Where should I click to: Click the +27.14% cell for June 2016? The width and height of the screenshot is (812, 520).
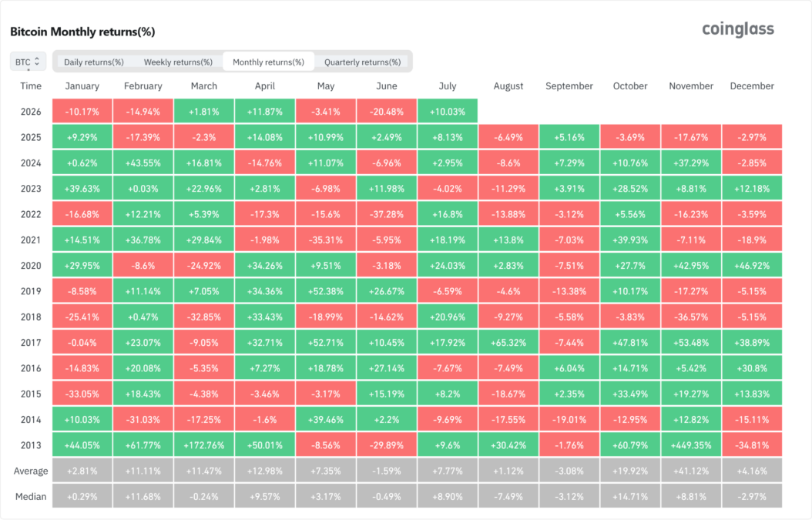click(x=386, y=367)
